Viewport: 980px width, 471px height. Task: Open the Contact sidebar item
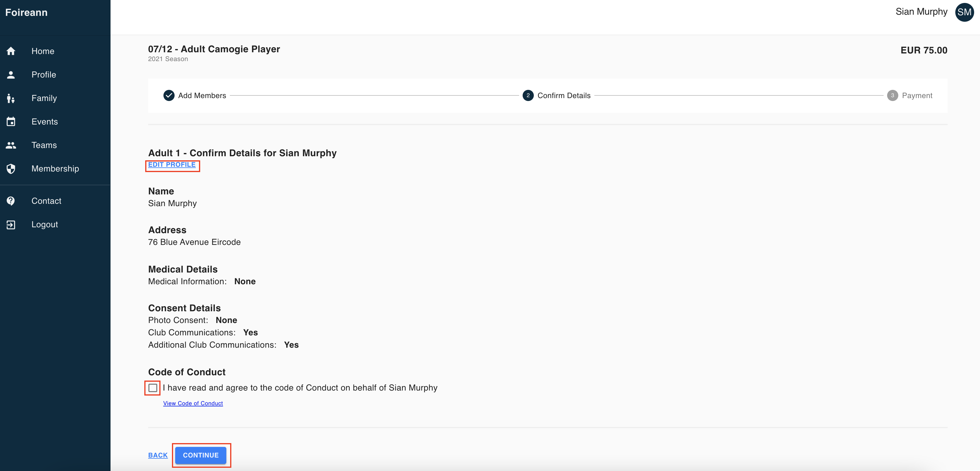coord(55,201)
